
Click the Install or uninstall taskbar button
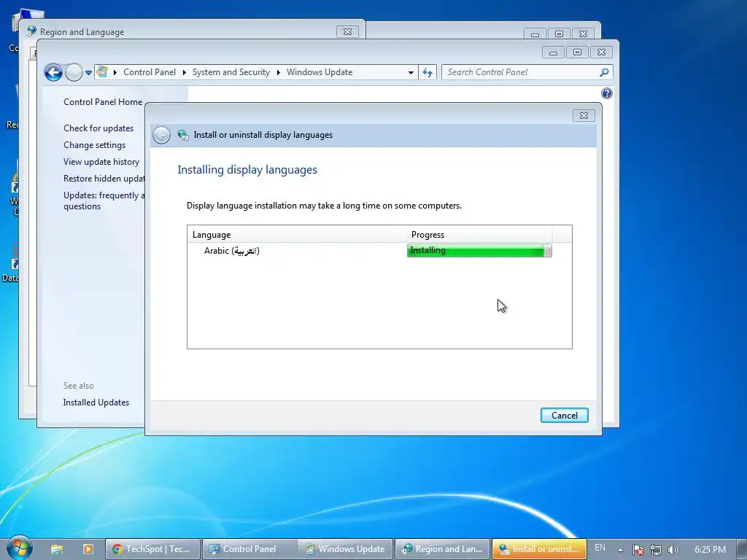[539, 549]
